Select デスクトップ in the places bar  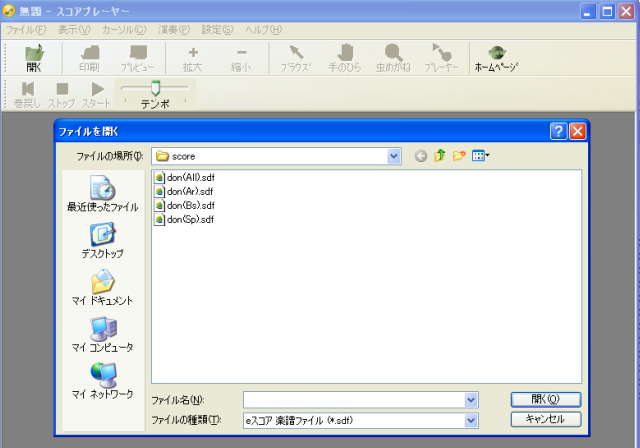click(x=102, y=241)
